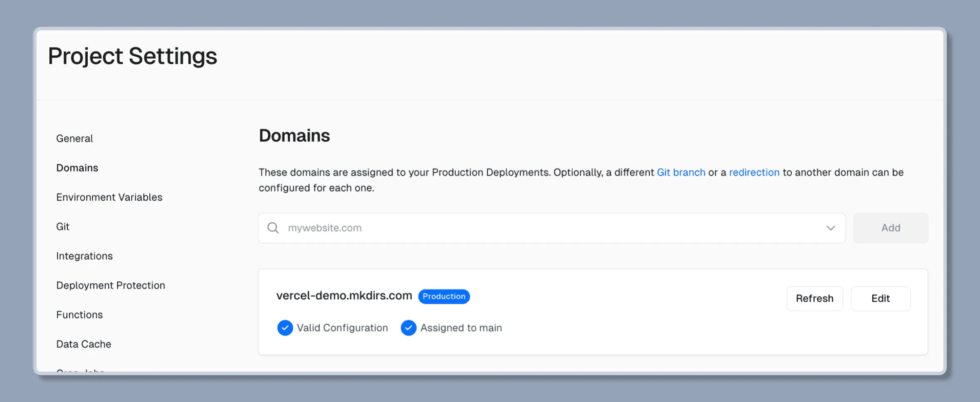
Task: Click the search magnifier icon in domain field
Action: (x=273, y=228)
